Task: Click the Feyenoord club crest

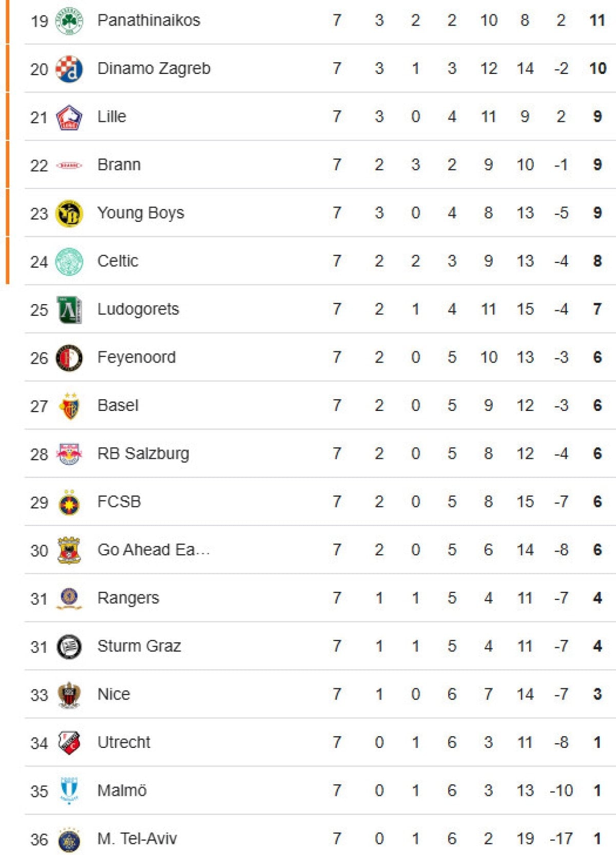Action: pyautogui.click(x=69, y=358)
